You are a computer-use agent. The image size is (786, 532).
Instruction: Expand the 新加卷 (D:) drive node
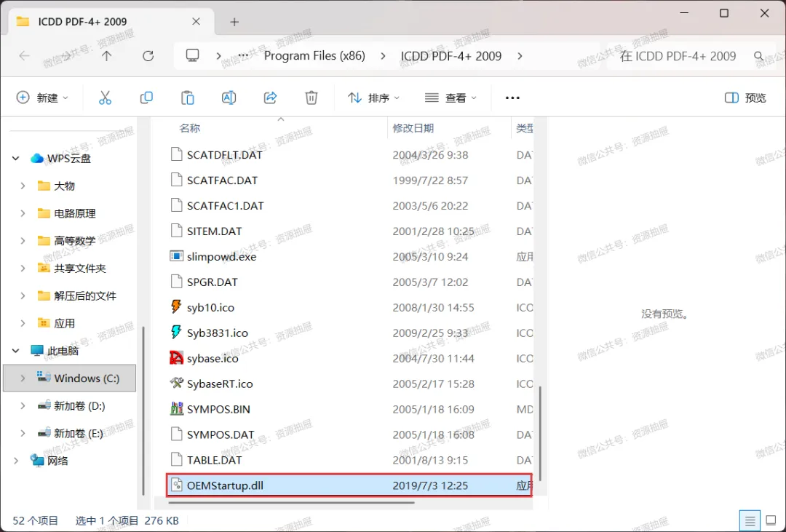(x=23, y=405)
